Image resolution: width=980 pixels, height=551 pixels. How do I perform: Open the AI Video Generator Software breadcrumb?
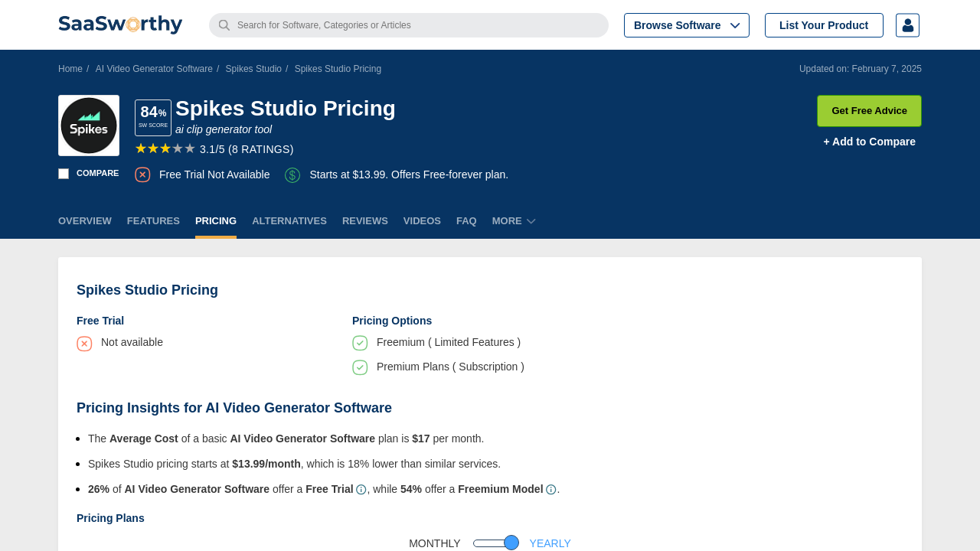(154, 69)
